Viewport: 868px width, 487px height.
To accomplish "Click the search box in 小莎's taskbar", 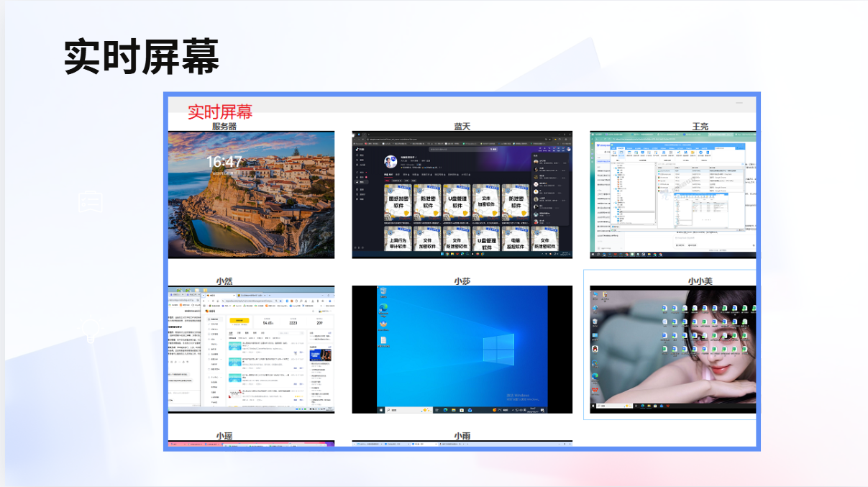I will (x=401, y=410).
